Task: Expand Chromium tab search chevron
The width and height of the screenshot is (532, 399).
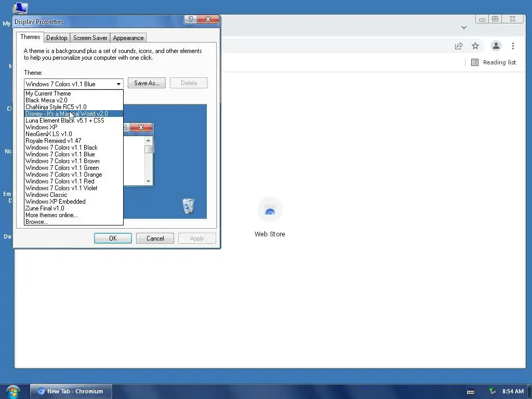Action: [x=464, y=28]
